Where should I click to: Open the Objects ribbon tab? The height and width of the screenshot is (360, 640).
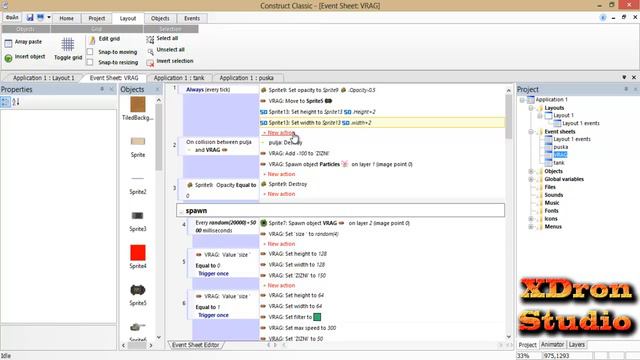(x=160, y=18)
